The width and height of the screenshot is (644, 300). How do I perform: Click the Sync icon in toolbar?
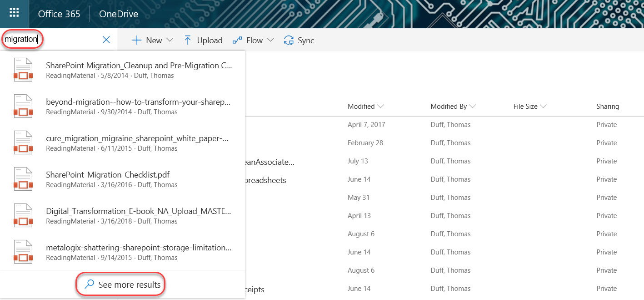289,41
